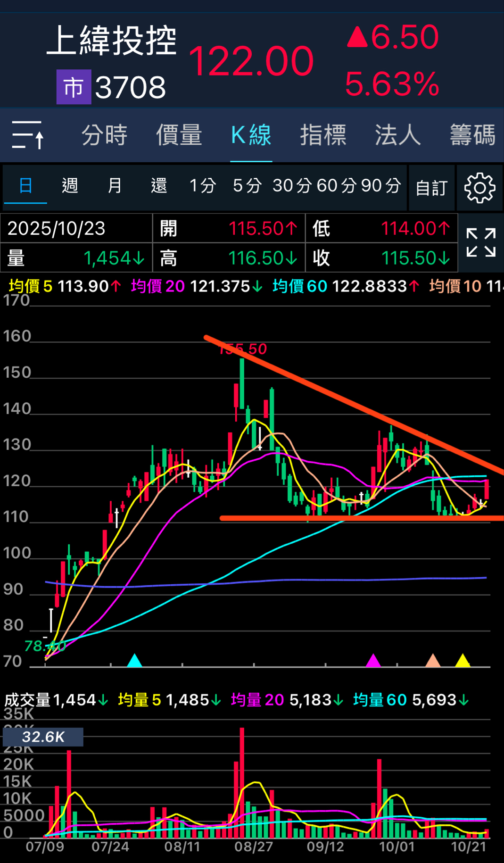Tap volume 1,454 cell in header

(x=76, y=258)
